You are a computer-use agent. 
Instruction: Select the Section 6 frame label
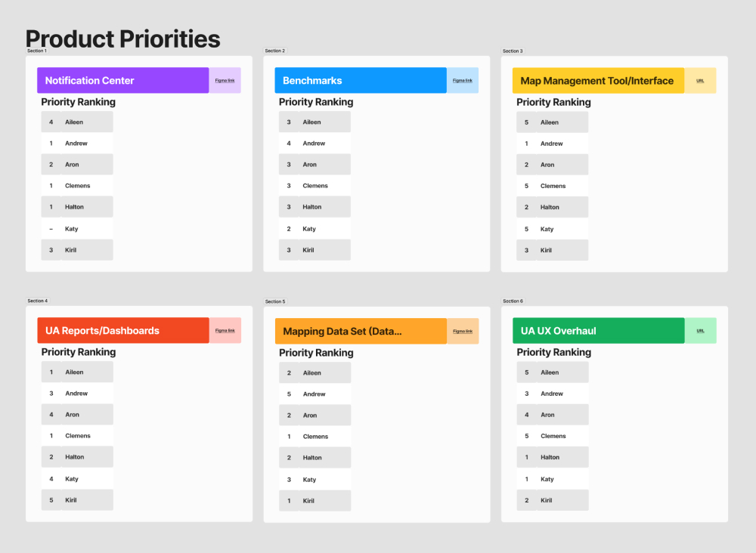513,301
